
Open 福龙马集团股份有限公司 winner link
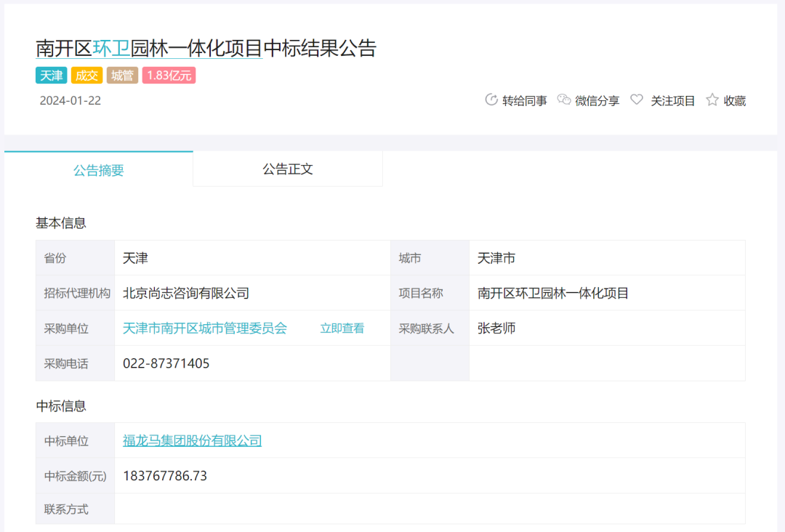pos(192,440)
